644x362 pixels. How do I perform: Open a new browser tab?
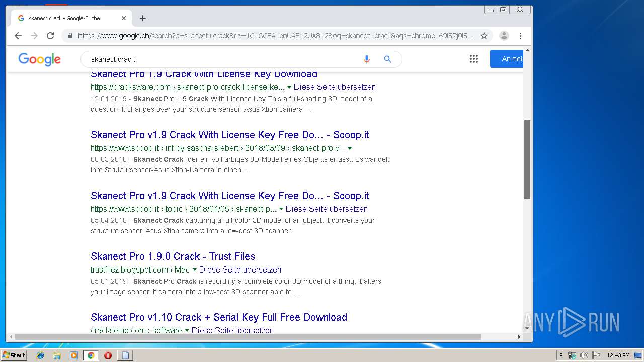[x=143, y=18]
